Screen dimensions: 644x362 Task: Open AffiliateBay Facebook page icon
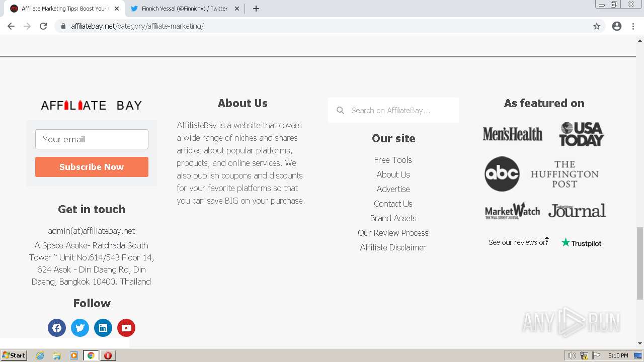tap(57, 328)
